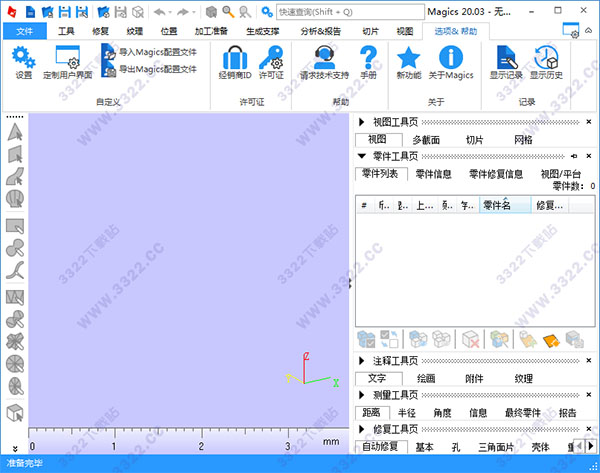Toggle the pin on 零件工具页 panel
This screenshot has width=600, height=473.
tap(574, 156)
